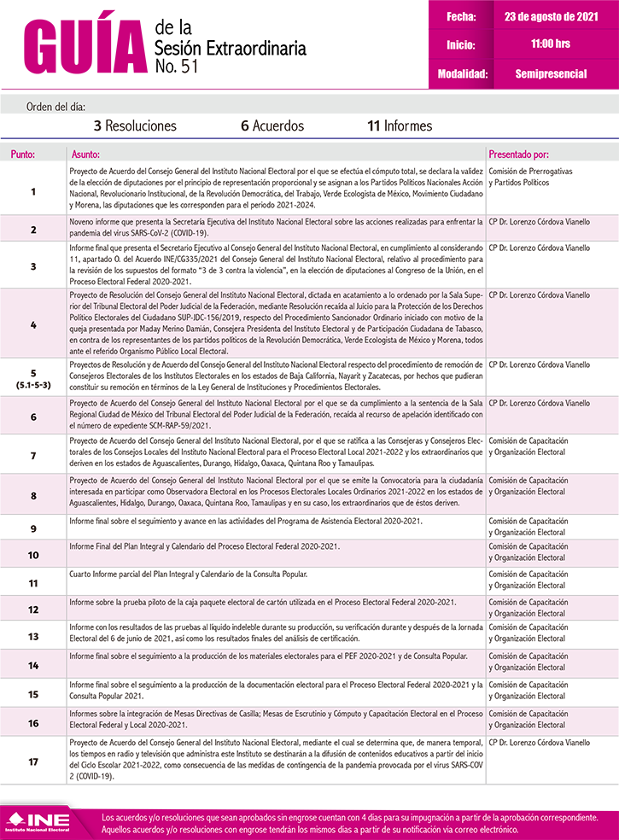Click point number 3 in the Punto column

[33, 266]
